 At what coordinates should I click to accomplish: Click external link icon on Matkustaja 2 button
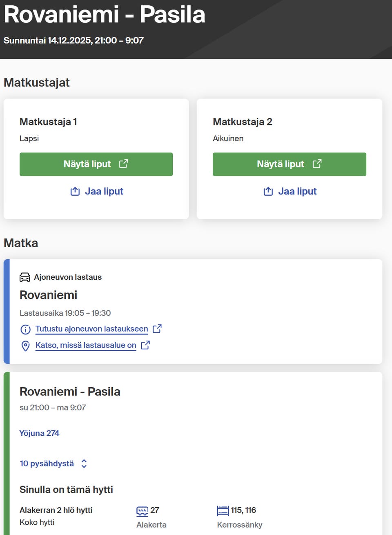pos(317,164)
